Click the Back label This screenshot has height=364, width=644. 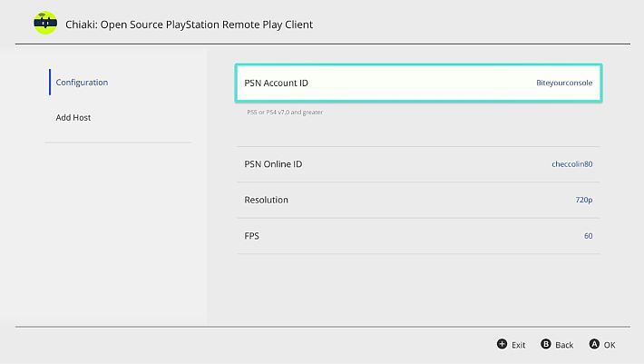[x=564, y=345]
